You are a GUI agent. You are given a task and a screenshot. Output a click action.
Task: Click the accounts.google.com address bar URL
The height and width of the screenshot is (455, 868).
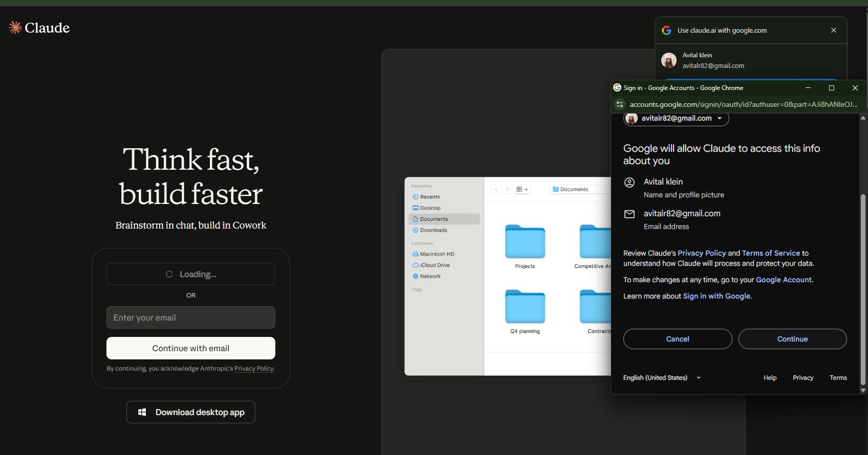point(744,104)
